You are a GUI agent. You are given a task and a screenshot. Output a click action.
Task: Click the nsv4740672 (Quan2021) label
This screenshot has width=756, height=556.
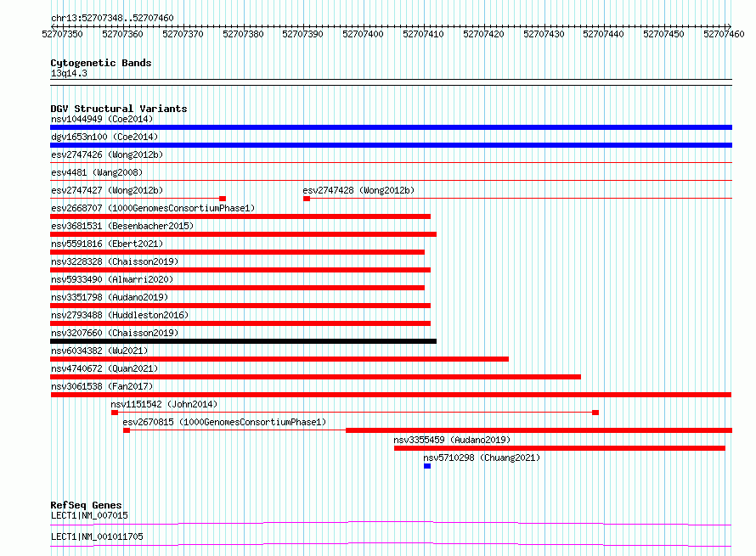104,368
